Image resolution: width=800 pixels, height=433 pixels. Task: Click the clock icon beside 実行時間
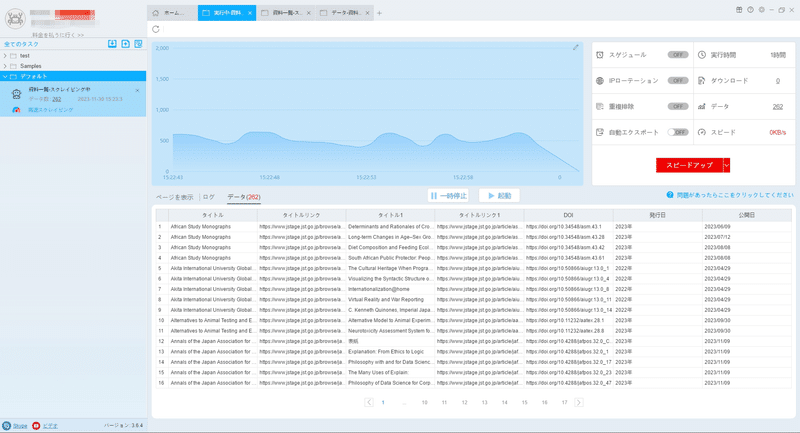click(702, 55)
